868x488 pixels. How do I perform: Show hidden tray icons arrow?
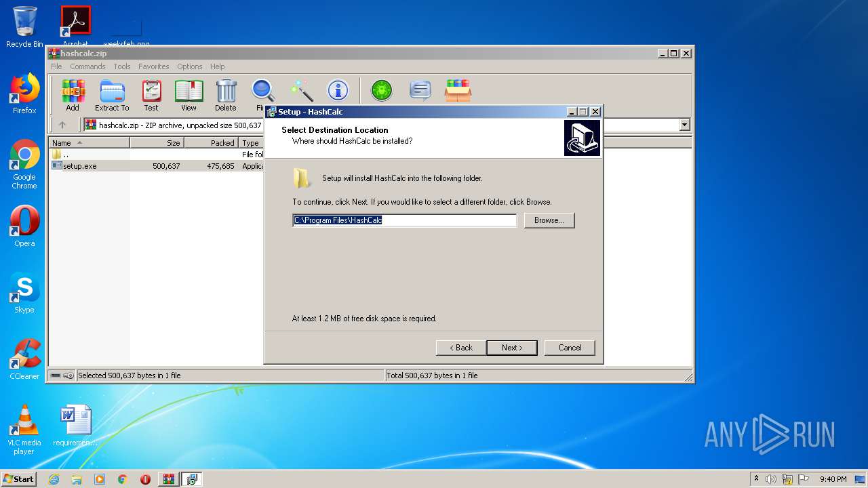pyautogui.click(x=756, y=479)
